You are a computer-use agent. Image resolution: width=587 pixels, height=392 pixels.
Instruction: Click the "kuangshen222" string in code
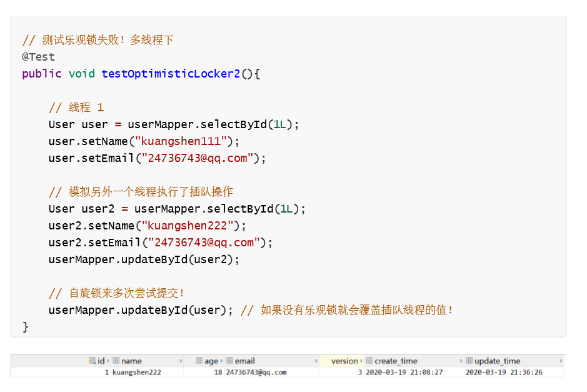click(187, 226)
